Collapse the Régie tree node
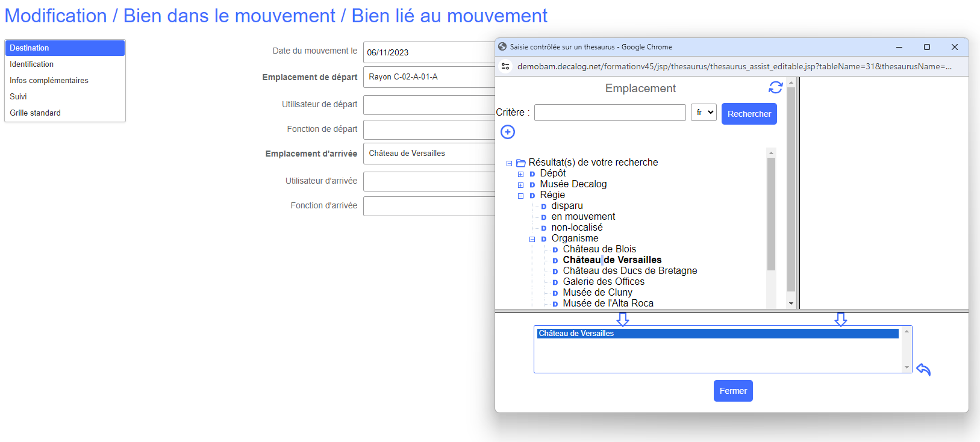The image size is (980, 442). tap(521, 196)
